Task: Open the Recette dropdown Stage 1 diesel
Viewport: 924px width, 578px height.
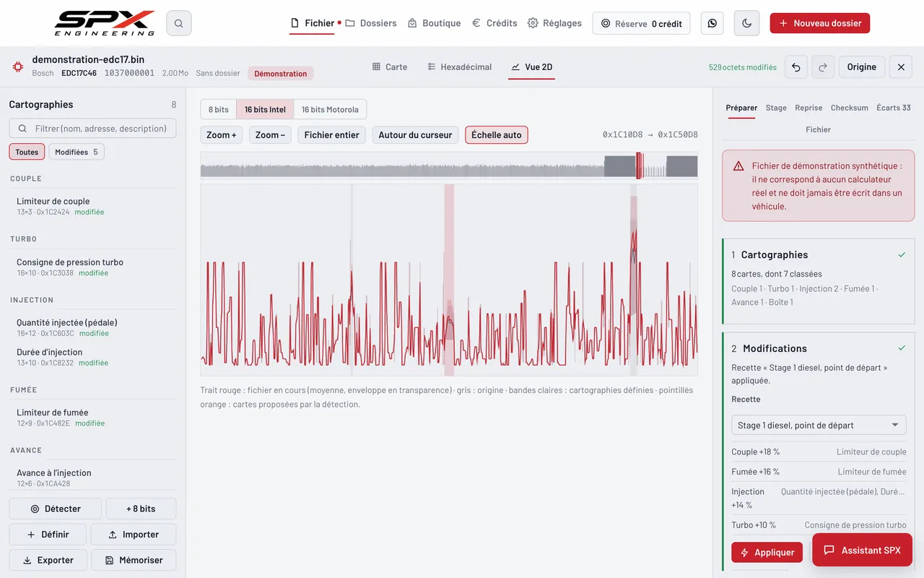Action: tap(819, 425)
